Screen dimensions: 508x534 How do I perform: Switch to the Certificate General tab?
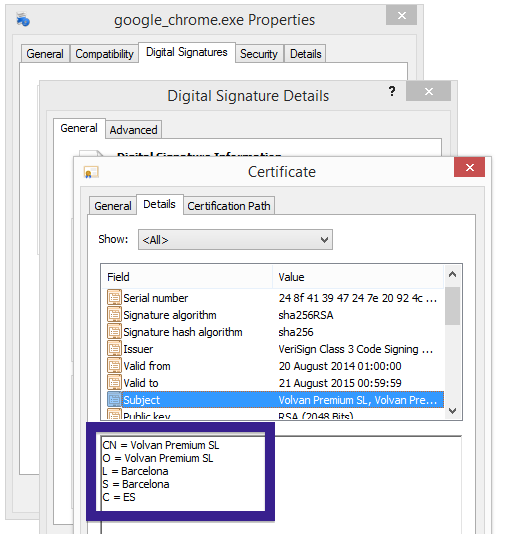click(x=113, y=206)
